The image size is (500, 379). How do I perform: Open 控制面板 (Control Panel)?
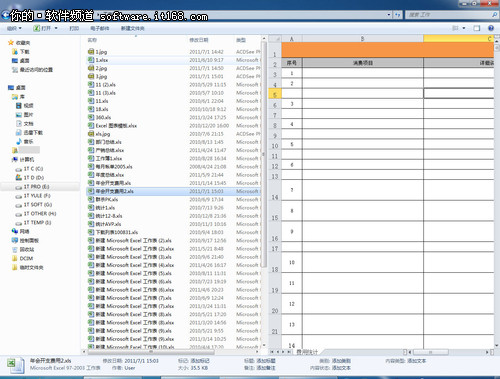(25, 240)
